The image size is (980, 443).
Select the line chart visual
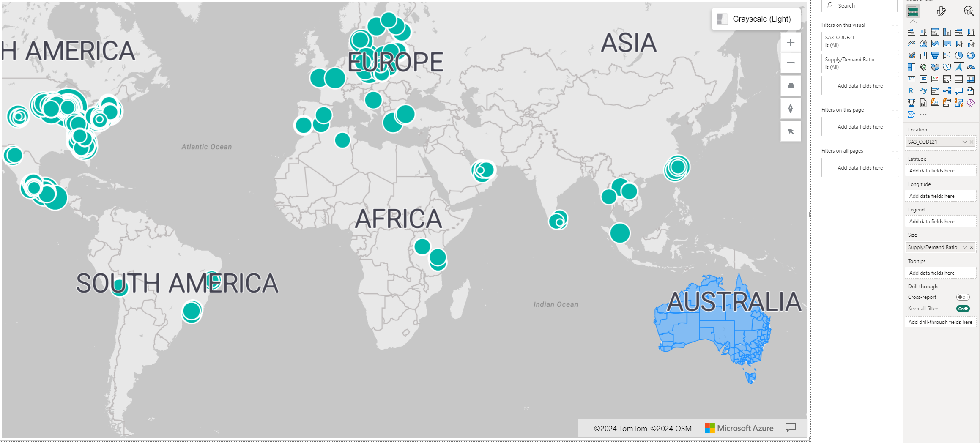tap(912, 44)
